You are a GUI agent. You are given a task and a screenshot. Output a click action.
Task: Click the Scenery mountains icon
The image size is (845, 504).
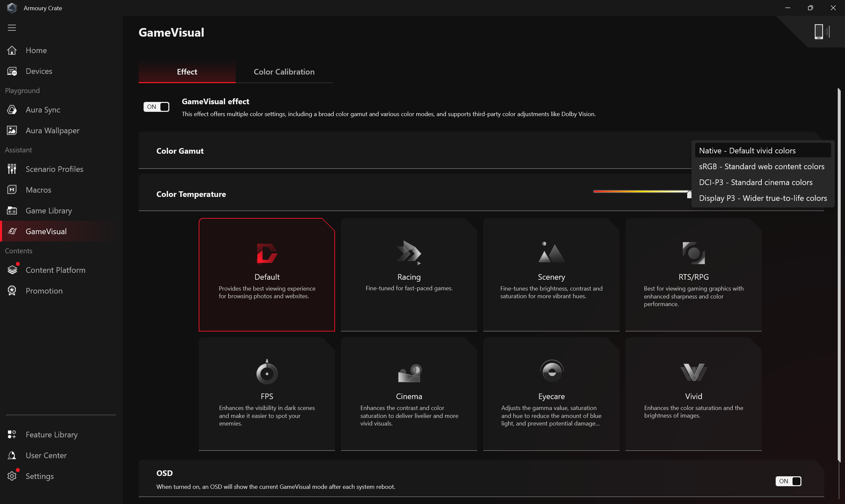552,252
